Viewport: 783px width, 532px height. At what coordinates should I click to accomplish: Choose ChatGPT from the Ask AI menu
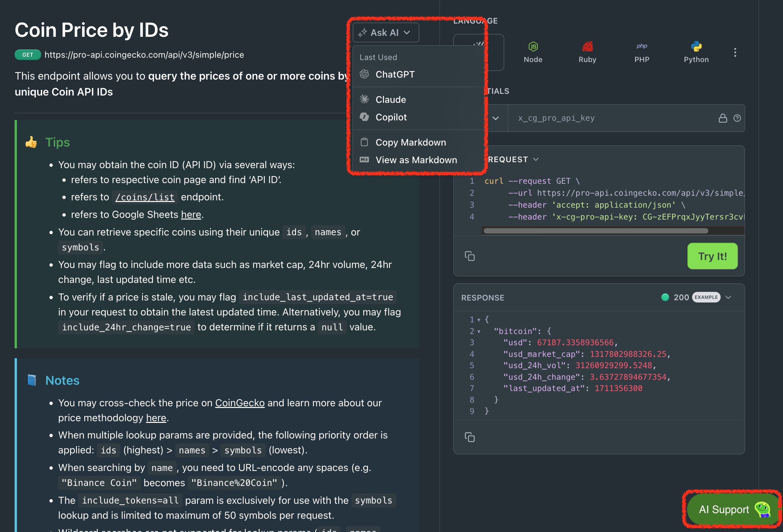(418, 74)
